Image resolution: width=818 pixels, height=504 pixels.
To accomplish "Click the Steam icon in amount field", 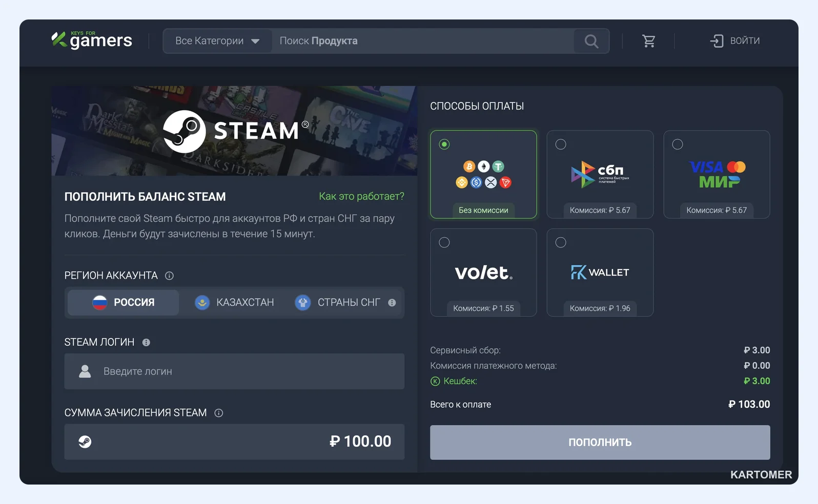I will tap(85, 442).
